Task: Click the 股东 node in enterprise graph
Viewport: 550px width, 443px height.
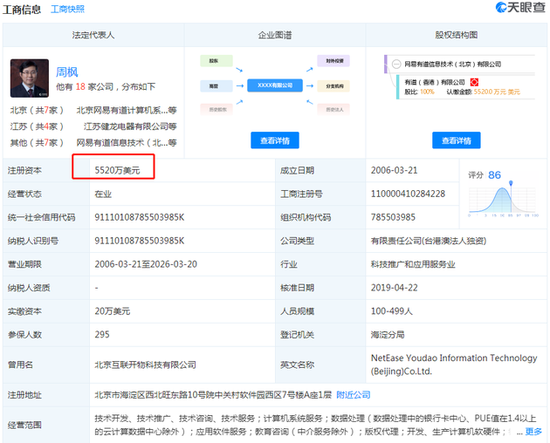Action: (216, 61)
